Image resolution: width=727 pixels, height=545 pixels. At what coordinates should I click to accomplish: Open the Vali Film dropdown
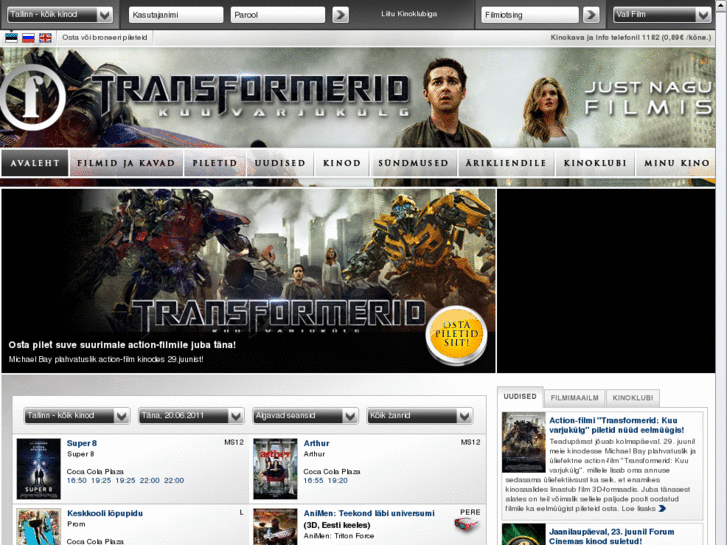coord(662,15)
